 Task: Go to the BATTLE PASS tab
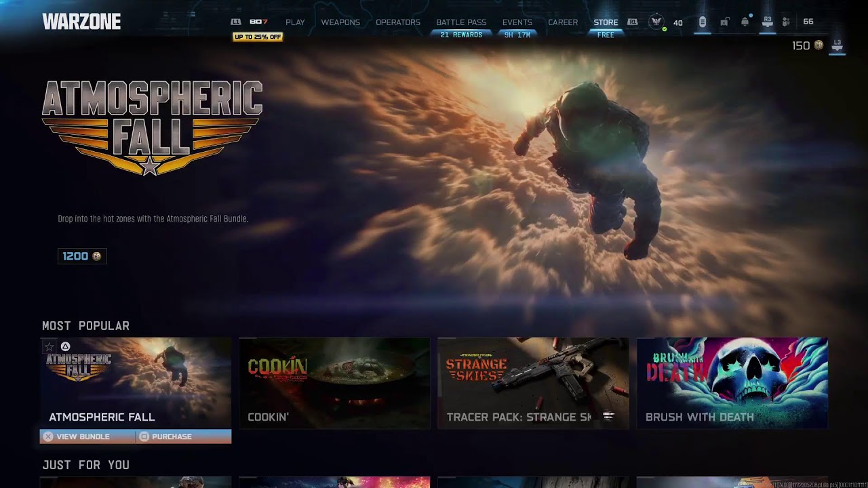pos(461,22)
